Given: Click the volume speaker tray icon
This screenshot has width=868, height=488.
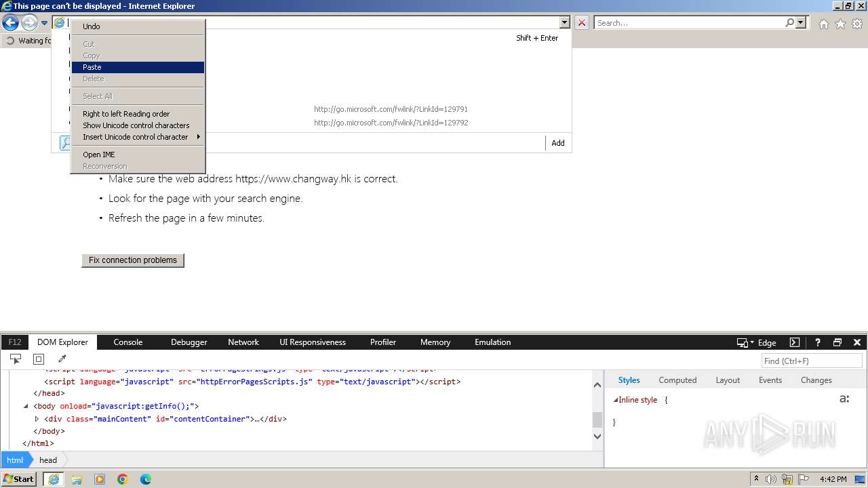Looking at the screenshot, I should pyautogui.click(x=771, y=479).
